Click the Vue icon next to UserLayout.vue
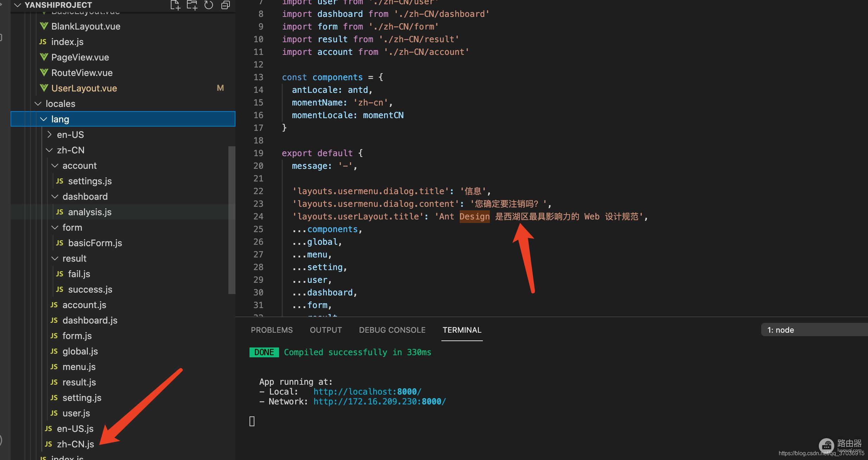 tap(44, 88)
